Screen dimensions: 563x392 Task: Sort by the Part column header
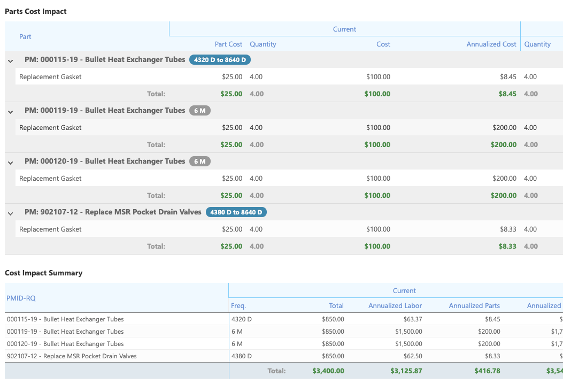(25, 37)
